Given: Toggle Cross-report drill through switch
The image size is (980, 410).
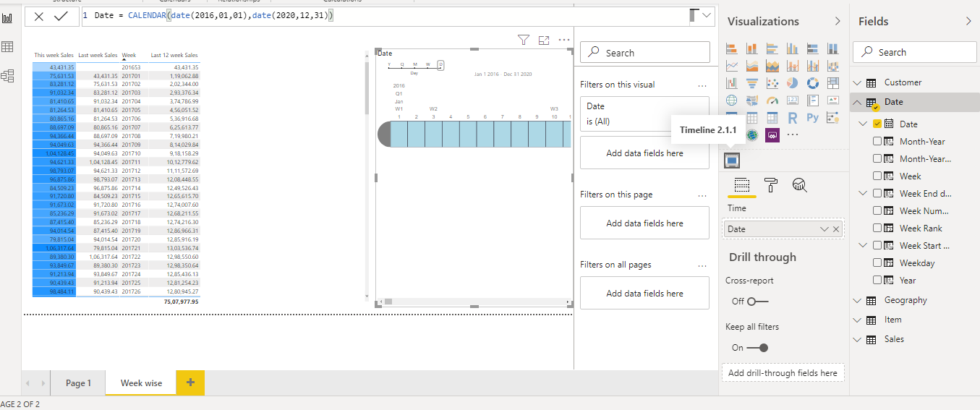Looking at the screenshot, I should tap(758, 301).
